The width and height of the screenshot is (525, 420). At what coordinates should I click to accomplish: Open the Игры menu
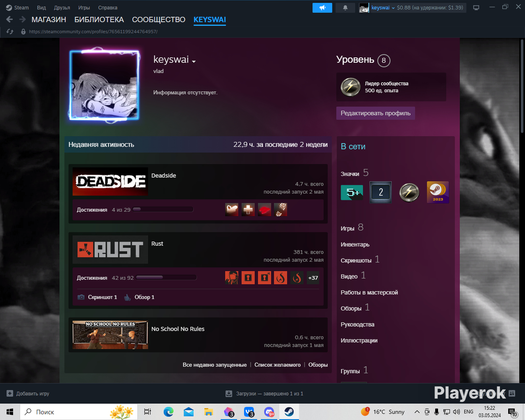click(x=84, y=8)
